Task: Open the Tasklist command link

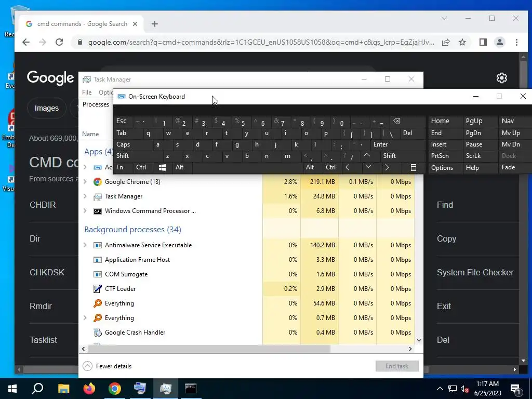Action: (x=44, y=340)
